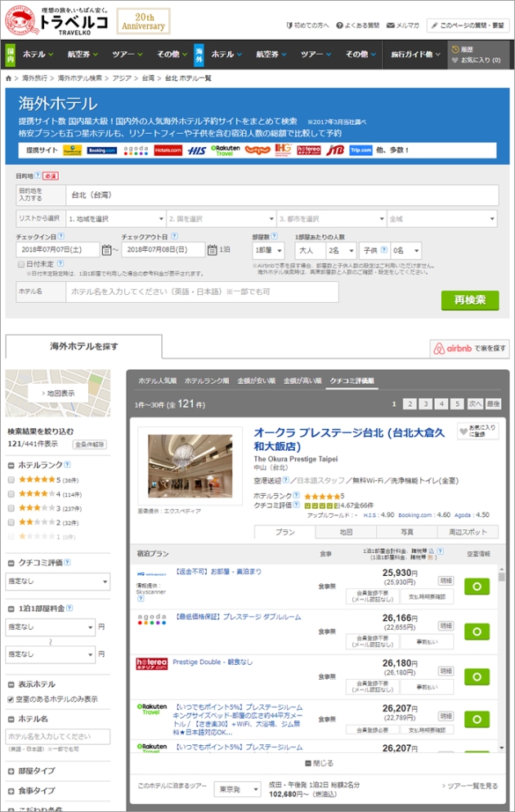
Task: Check the 3-star hotel rank filter
Action: [11, 508]
